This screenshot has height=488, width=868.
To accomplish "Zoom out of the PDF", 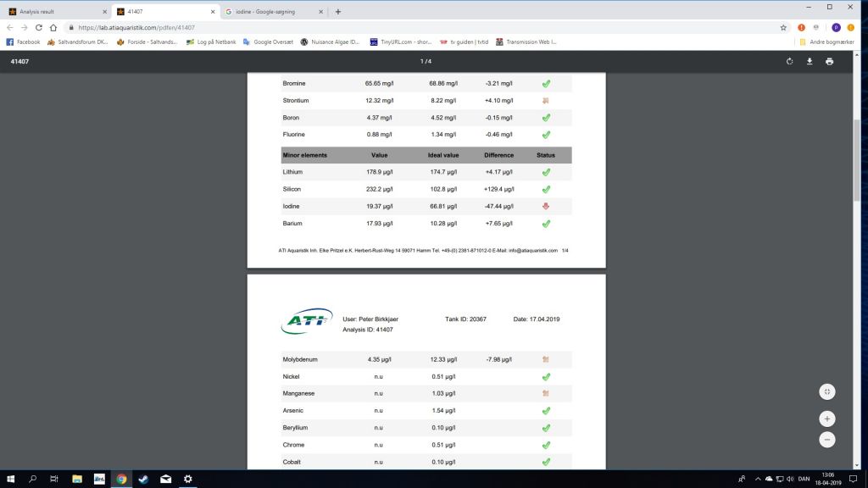I will tap(827, 440).
